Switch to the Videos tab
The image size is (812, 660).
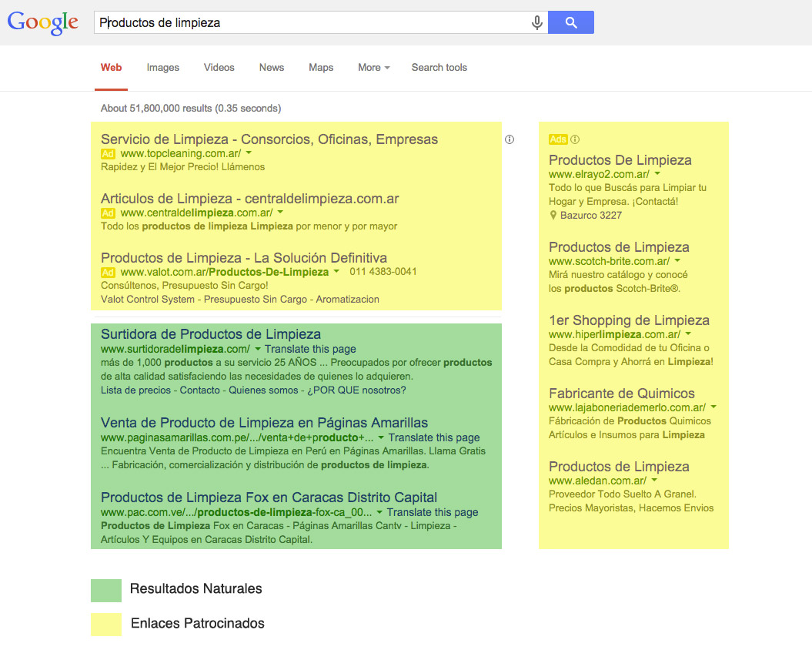point(219,67)
